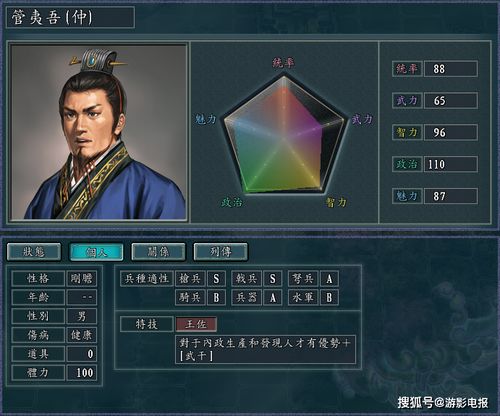Click the 騎兵 aptitude grade B
The width and height of the screenshot is (500, 416).
216,297
